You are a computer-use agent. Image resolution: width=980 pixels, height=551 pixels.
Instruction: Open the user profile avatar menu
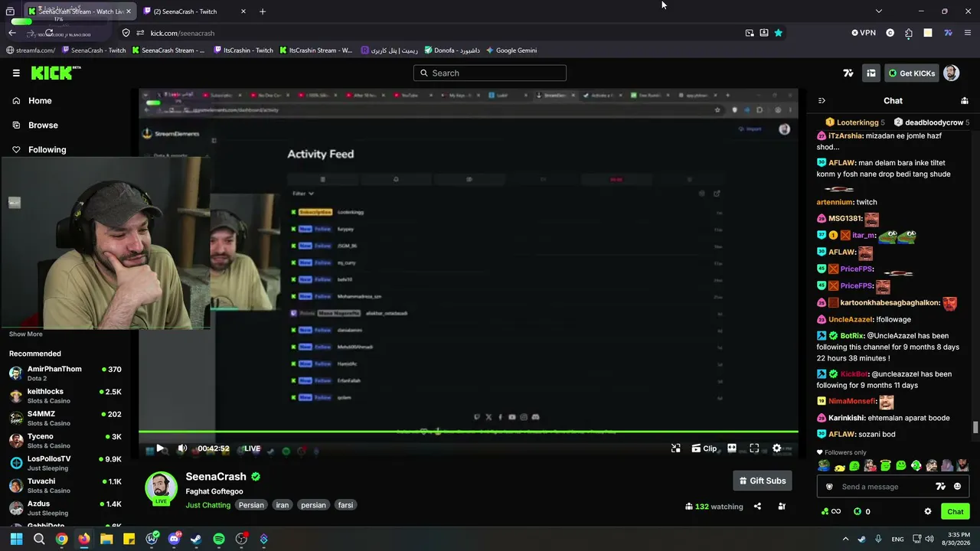[x=951, y=73]
